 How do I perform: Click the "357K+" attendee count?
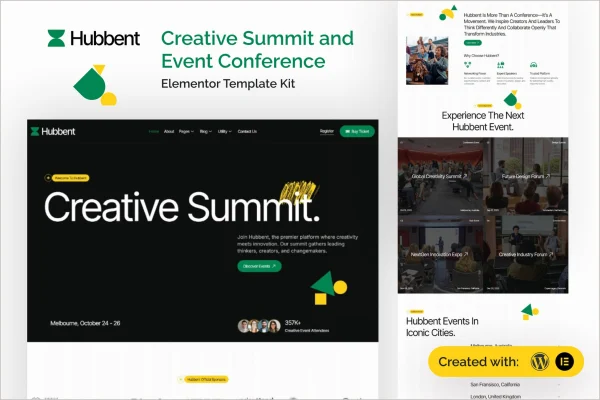[293, 323]
